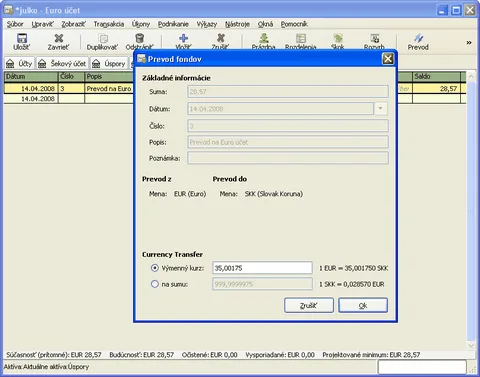Click the empty row date 14.04.2008

pos(31,99)
